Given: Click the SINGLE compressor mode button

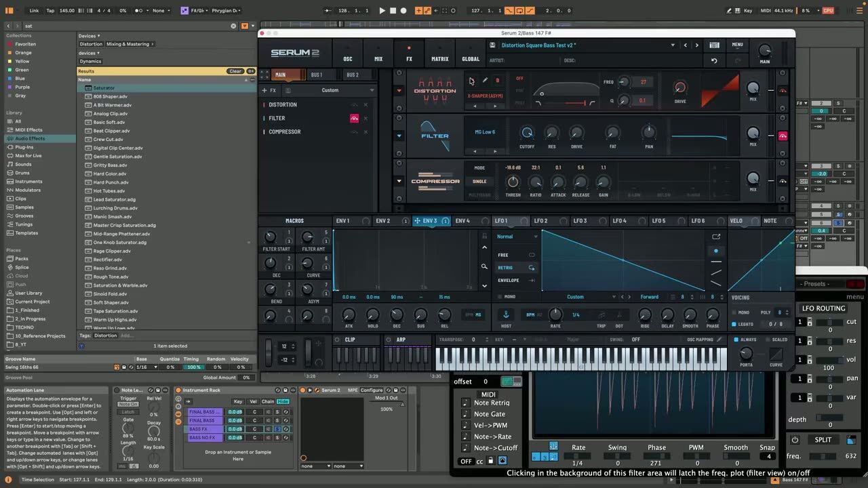Looking at the screenshot, I should 479,181.
